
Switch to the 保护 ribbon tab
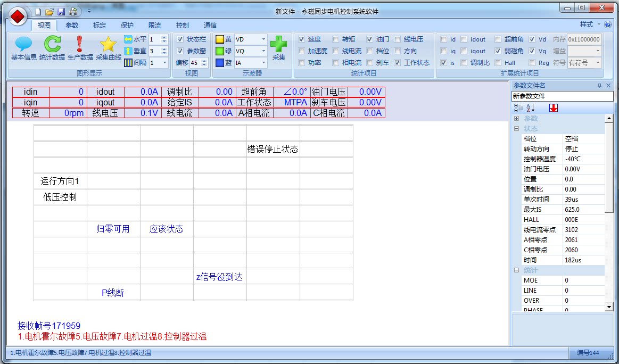127,25
